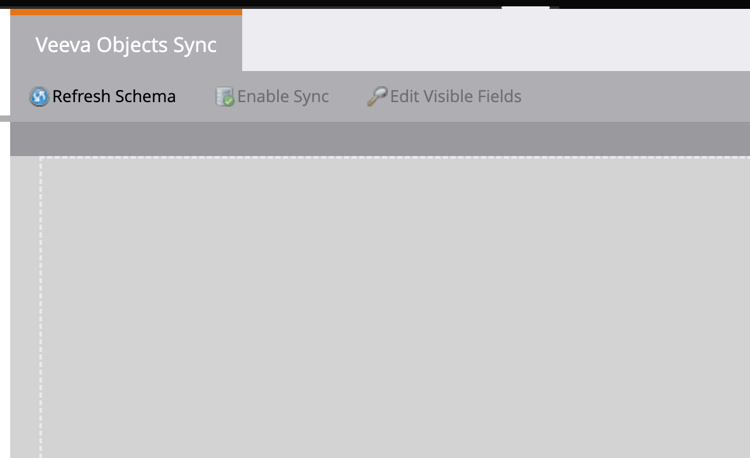Click the top dashed border of canvas

(395, 157)
